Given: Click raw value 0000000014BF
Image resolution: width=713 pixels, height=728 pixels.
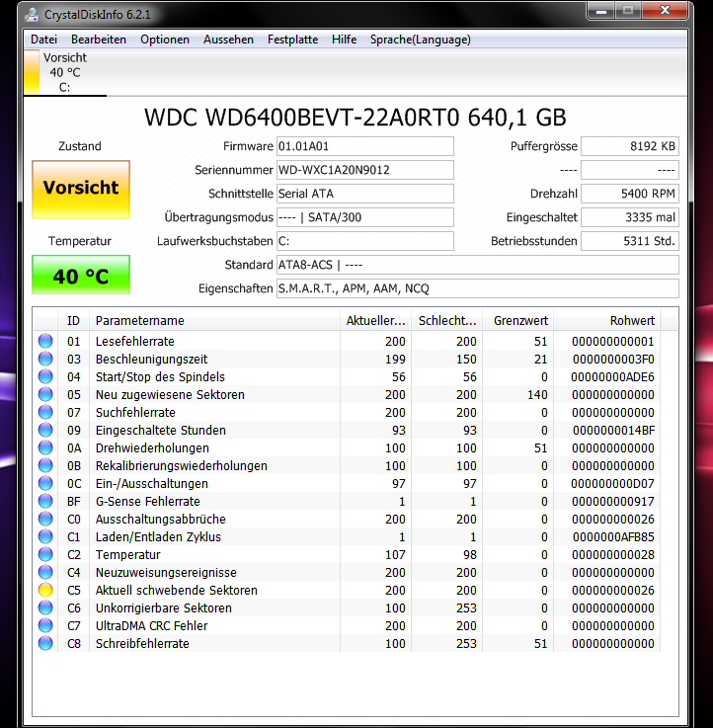Looking at the screenshot, I should 613,431.
